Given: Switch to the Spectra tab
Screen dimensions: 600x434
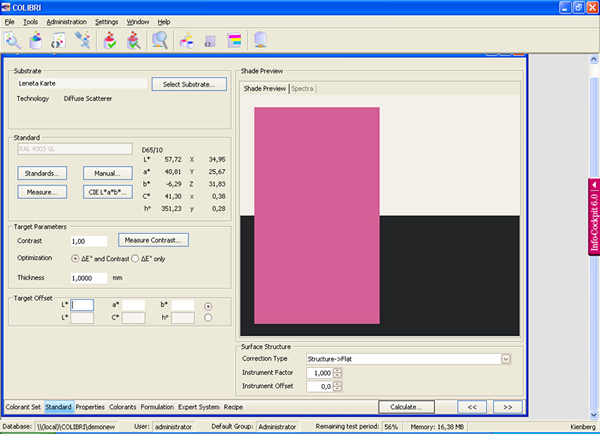Looking at the screenshot, I should click(x=303, y=89).
